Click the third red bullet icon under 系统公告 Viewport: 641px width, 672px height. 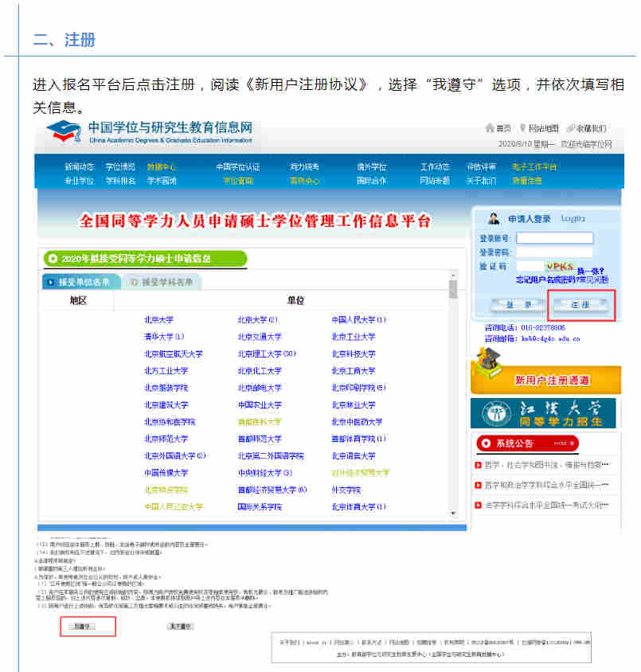[x=479, y=506]
